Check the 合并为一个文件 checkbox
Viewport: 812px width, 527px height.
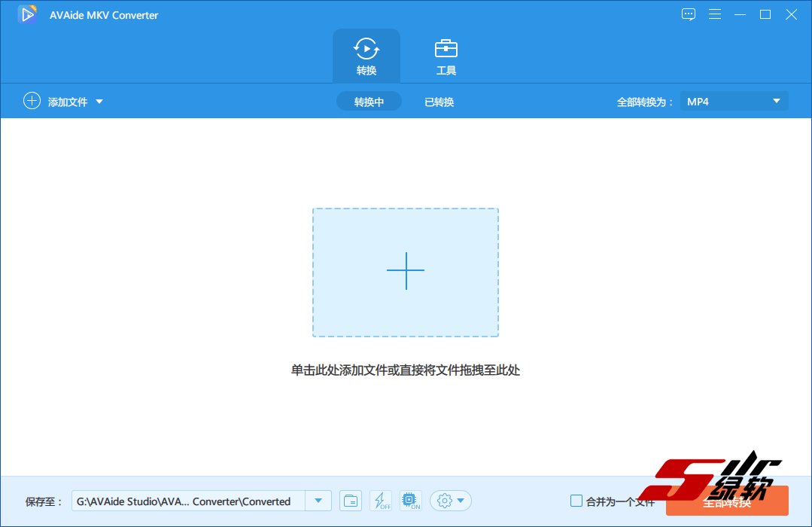[x=576, y=501]
